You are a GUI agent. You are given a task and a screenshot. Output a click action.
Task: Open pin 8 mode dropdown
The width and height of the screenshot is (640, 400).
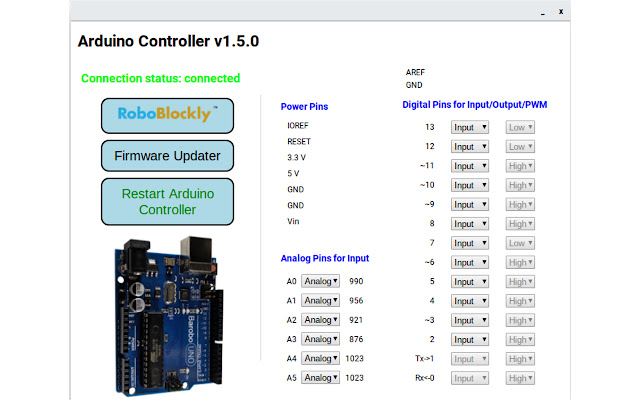pyautogui.click(x=469, y=224)
